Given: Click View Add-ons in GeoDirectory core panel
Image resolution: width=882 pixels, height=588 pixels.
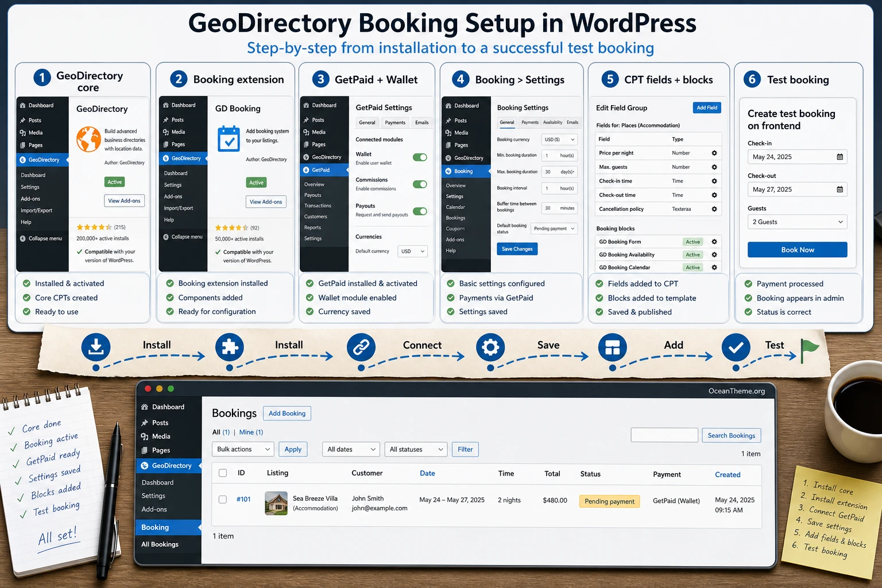Looking at the screenshot, I should tap(124, 200).
